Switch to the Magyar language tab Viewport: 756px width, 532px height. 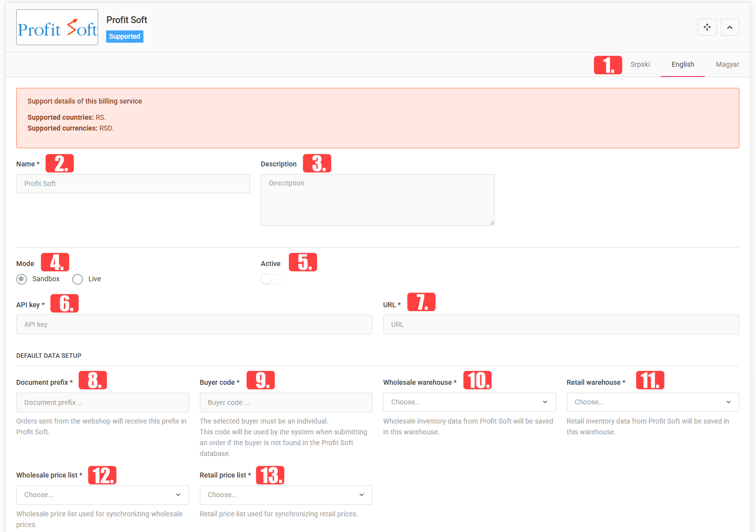coord(728,64)
